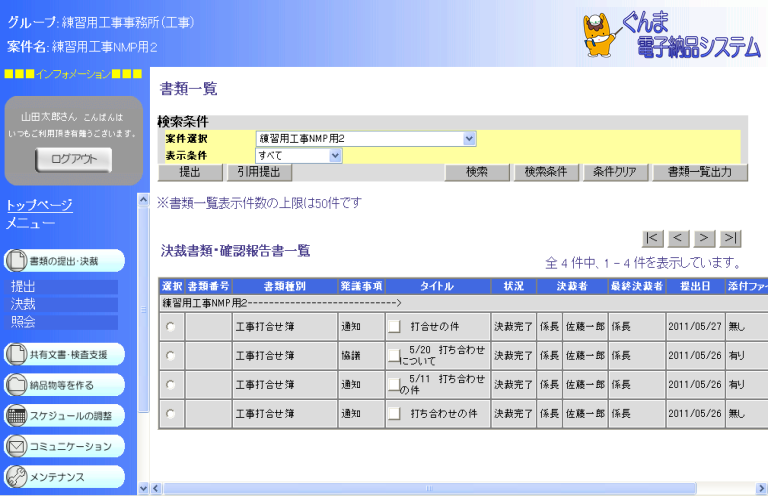Click the 練習用工事NMP用2 group row
Viewport: 768px width, 496px height.
pos(463,303)
